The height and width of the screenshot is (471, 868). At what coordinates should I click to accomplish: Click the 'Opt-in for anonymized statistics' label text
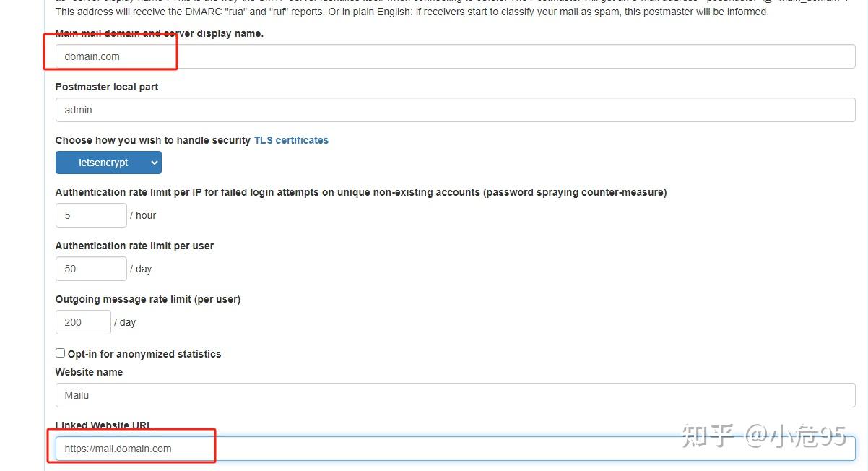(144, 354)
